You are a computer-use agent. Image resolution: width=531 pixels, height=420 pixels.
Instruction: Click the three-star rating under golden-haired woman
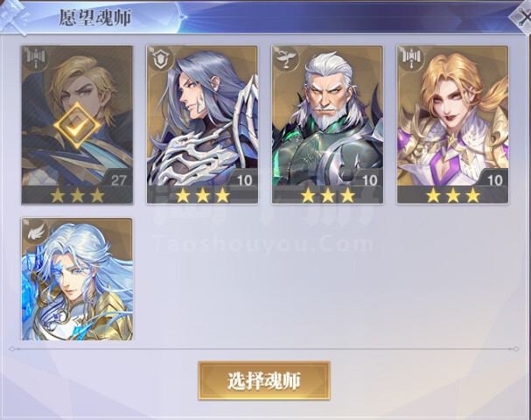(453, 196)
